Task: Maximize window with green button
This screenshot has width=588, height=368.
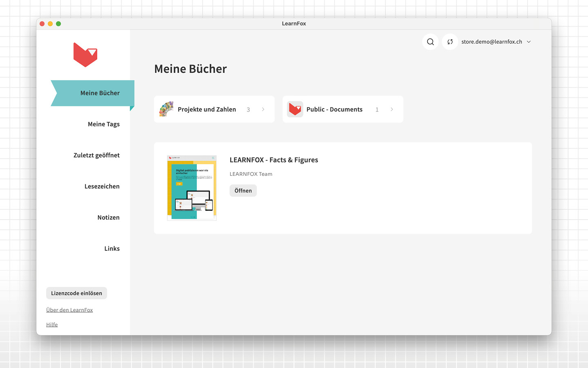Action: pos(58,24)
